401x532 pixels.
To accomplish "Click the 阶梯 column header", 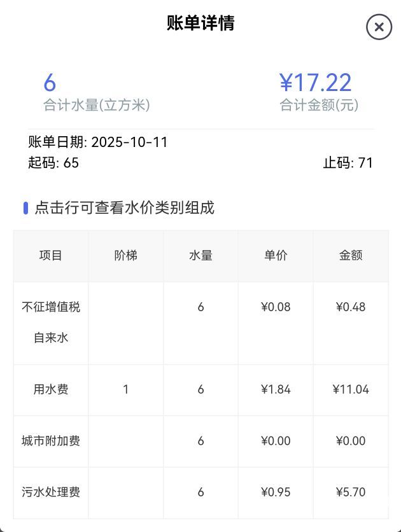I will [x=125, y=256].
